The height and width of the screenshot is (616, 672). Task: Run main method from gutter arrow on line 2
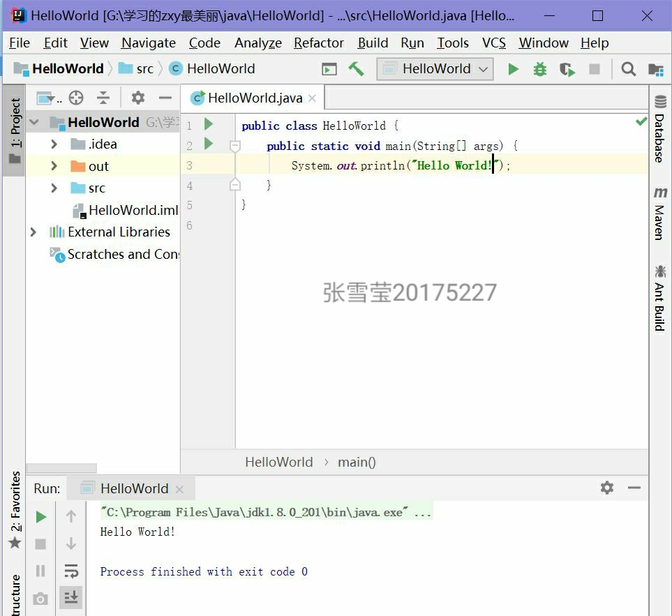coord(209,144)
